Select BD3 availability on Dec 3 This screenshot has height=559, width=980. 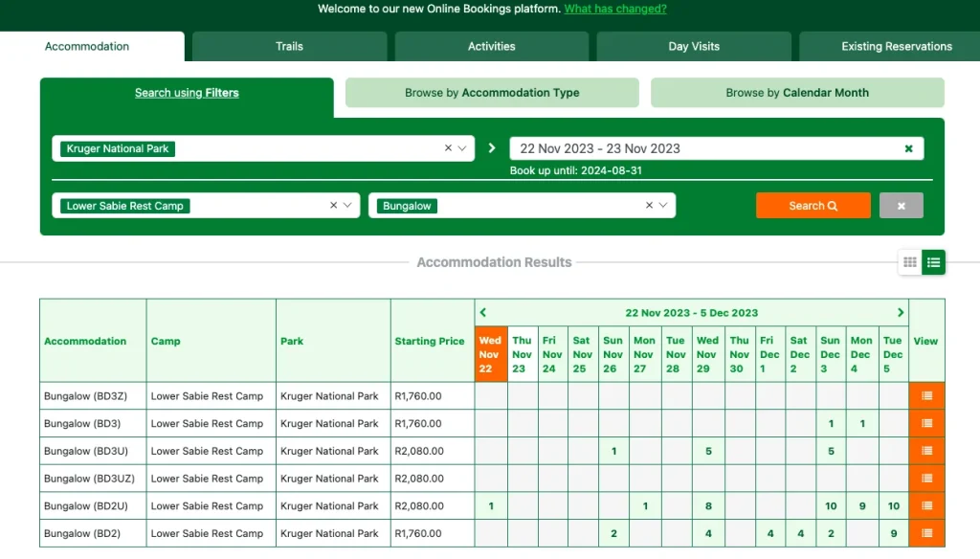coord(831,423)
